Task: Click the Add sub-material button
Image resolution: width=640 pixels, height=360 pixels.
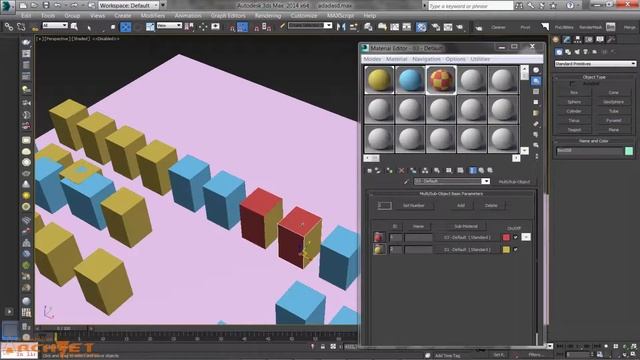Action: click(x=460, y=205)
